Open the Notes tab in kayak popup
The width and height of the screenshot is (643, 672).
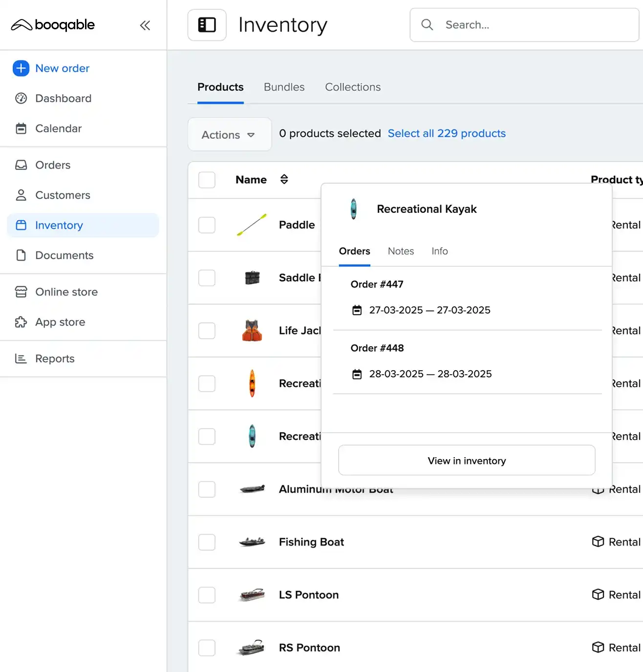pyautogui.click(x=401, y=251)
